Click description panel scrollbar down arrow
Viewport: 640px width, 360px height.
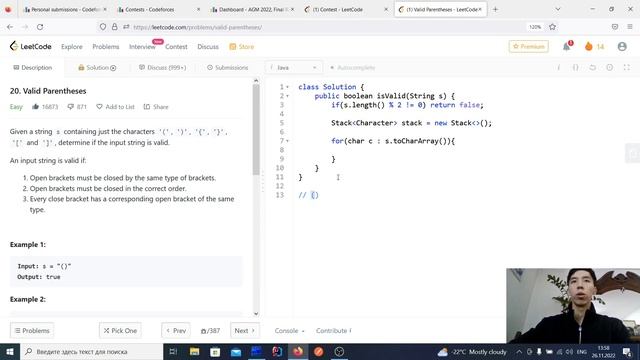pos(256,313)
